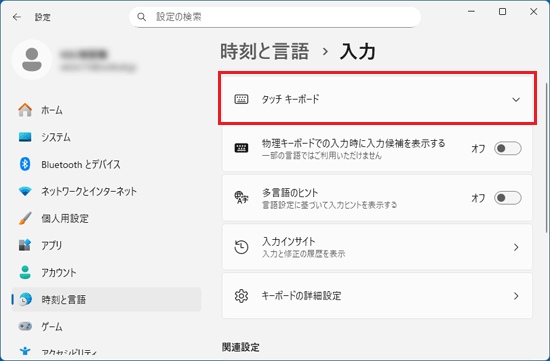Click the ホーム house icon
The height and width of the screenshot is (361, 550).
[25, 110]
